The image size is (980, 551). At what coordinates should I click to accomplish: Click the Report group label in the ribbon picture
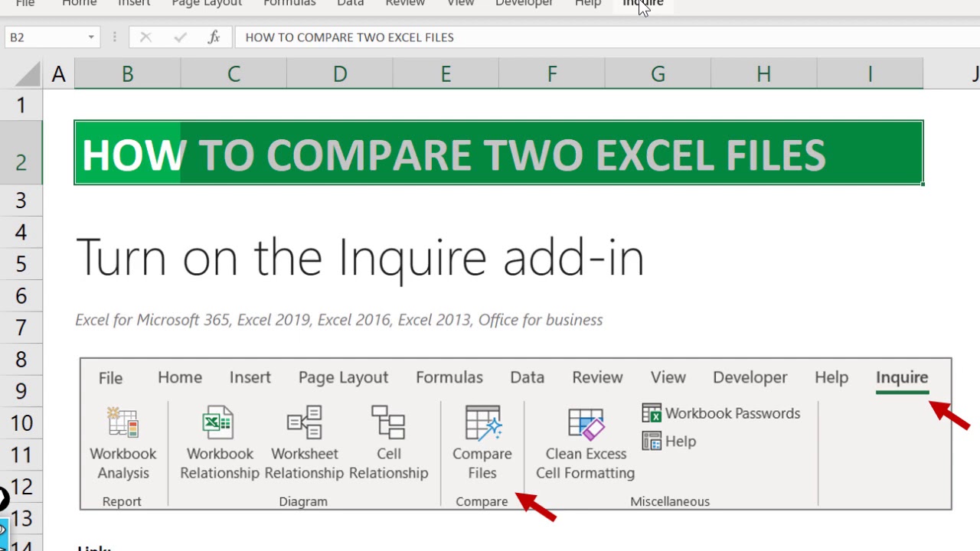tap(122, 501)
